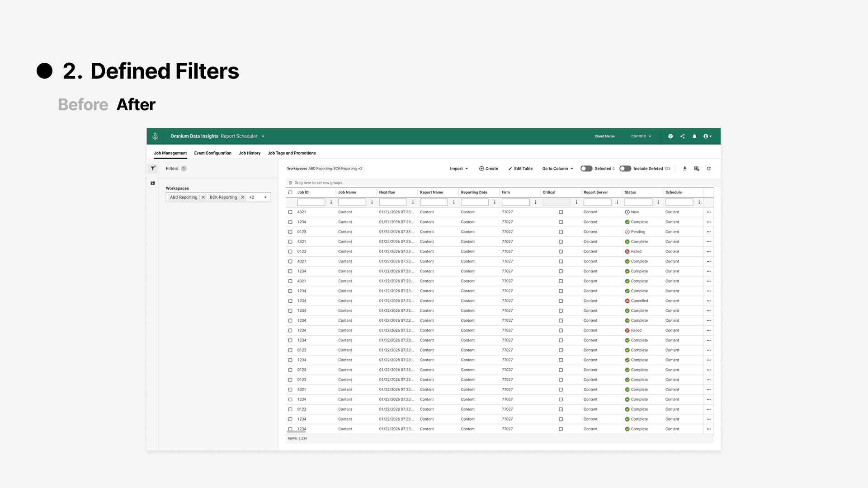The image size is (868, 488).
Task: Sort by the Next Run column header
Action: [x=387, y=192]
